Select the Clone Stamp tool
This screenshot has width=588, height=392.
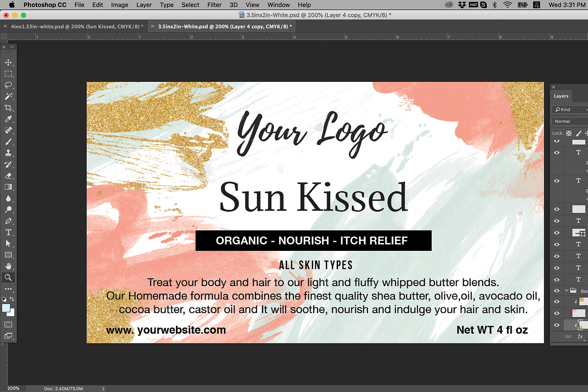[8, 153]
